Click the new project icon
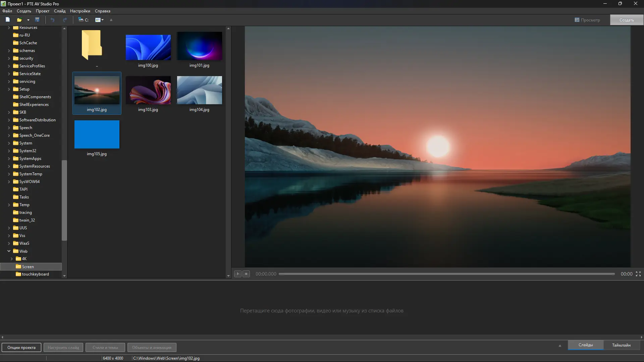 tap(7, 20)
